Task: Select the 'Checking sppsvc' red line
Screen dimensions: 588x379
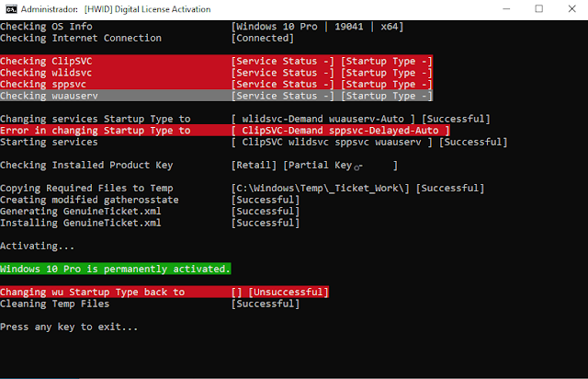Action: pyautogui.click(x=217, y=85)
